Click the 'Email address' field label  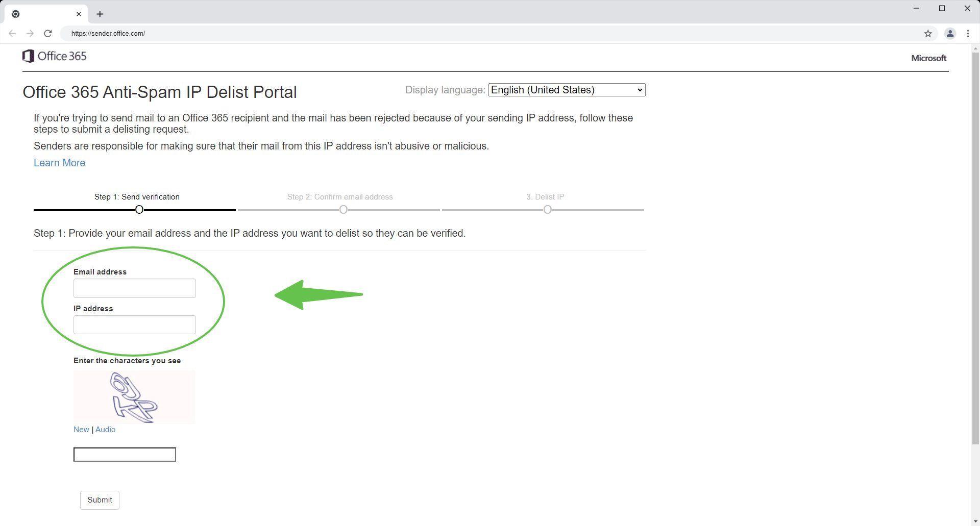tap(100, 272)
